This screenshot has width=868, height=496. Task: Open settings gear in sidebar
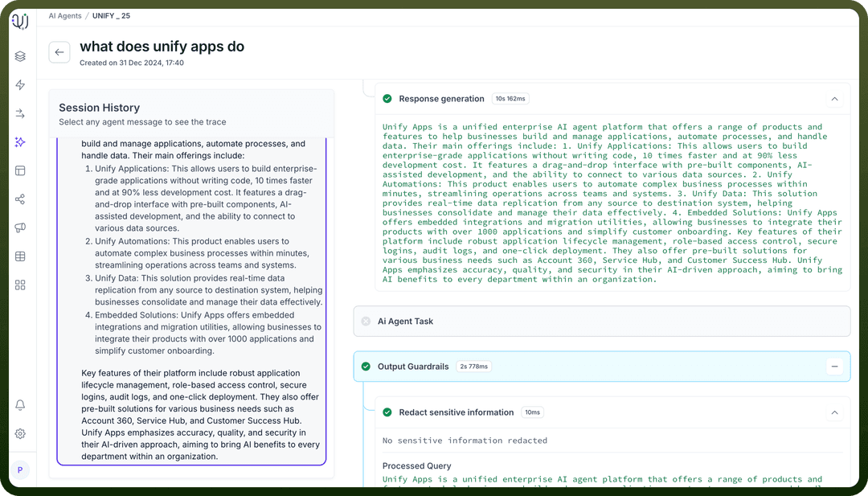pos(20,433)
